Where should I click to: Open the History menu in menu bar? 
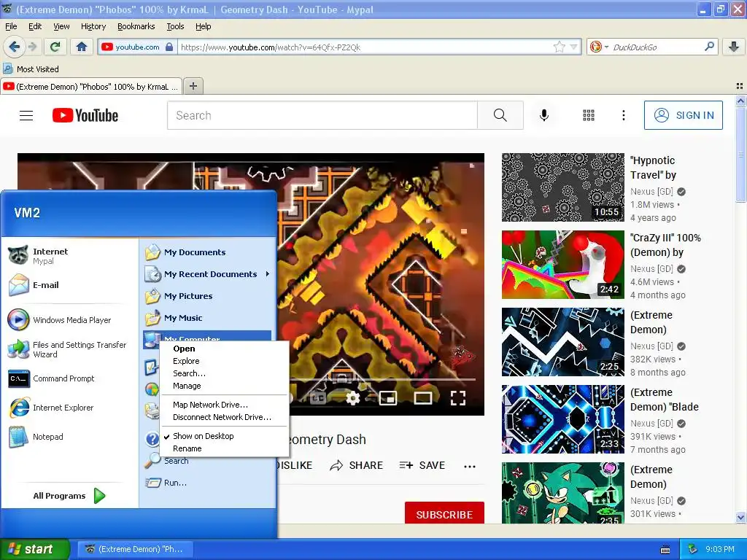[x=93, y=26]
